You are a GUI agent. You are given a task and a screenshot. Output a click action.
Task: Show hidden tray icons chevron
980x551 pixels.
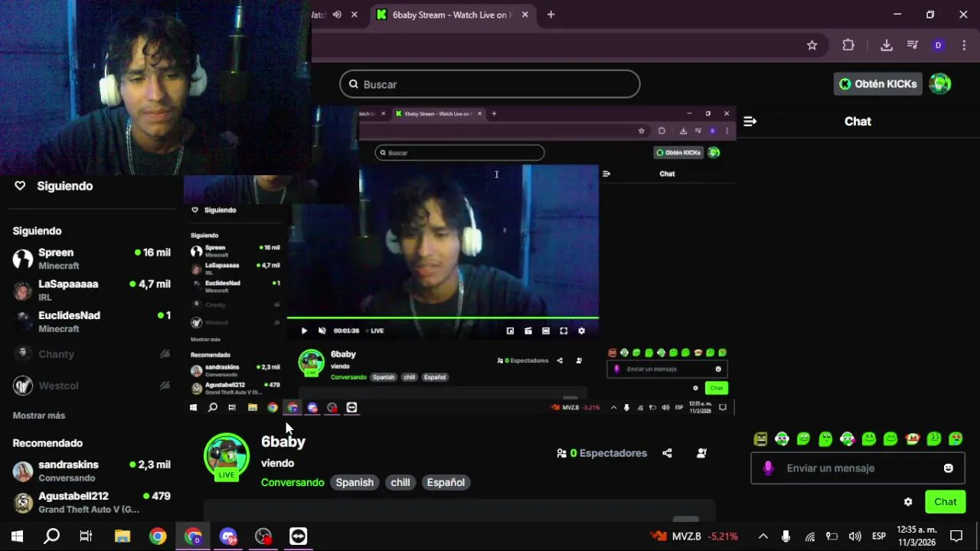coord(763,536)
